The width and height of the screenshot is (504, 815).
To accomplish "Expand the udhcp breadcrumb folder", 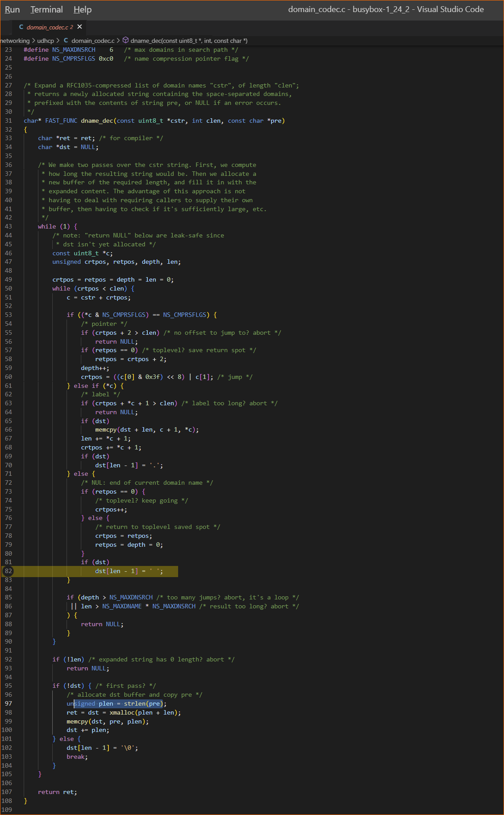I will pos(45,41).
